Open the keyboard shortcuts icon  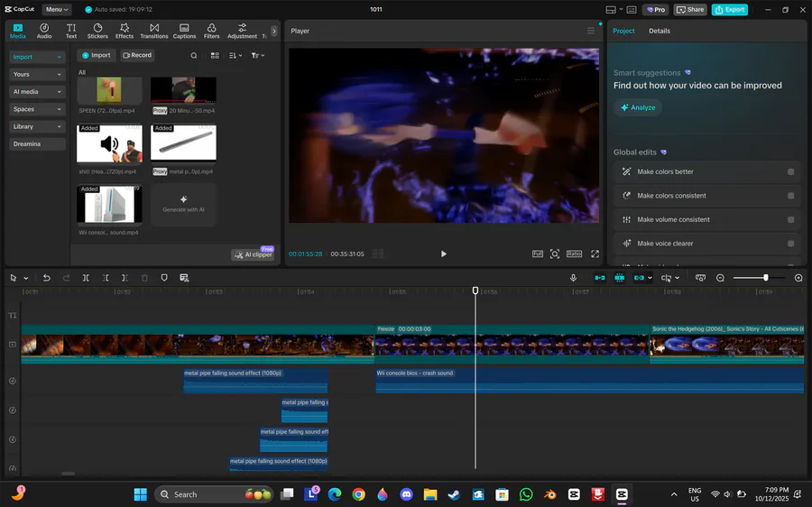tap(632, 9)
